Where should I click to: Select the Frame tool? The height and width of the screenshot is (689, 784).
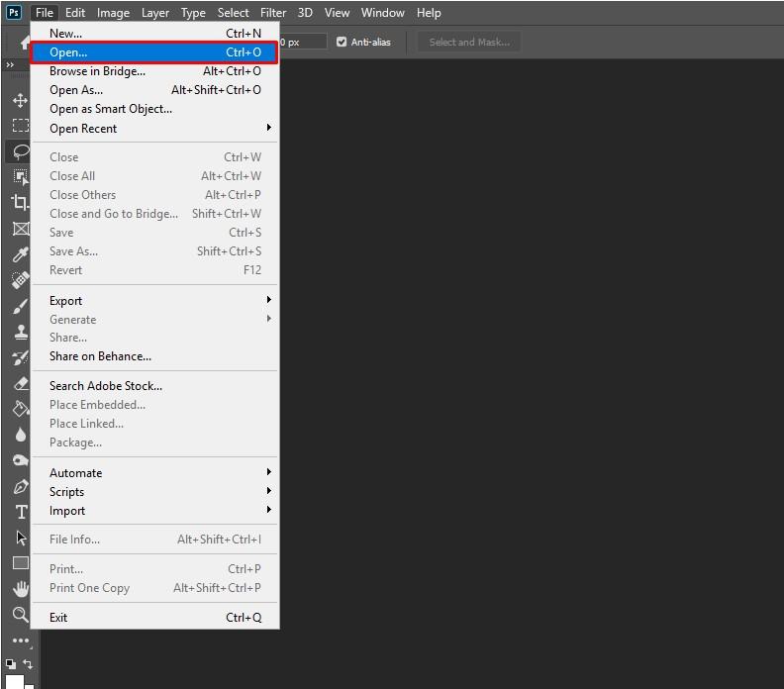pyautogui.click(x=20, y=229)
